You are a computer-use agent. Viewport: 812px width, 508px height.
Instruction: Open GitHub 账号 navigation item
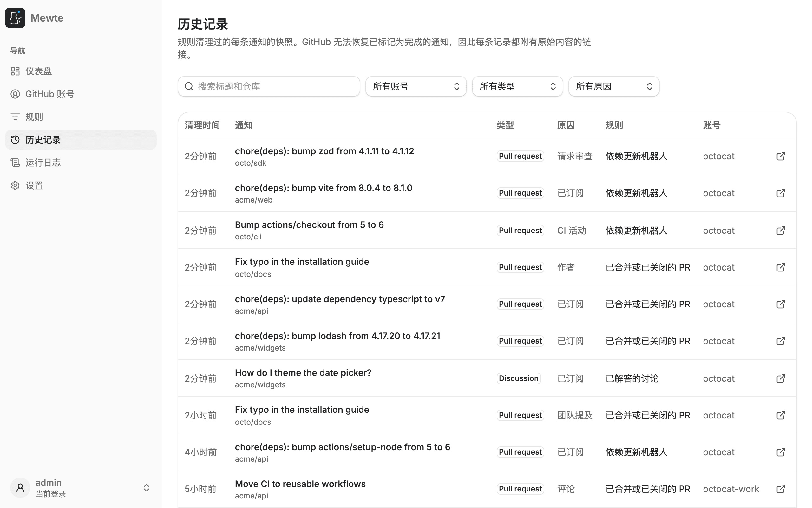[x=81, y=94]
